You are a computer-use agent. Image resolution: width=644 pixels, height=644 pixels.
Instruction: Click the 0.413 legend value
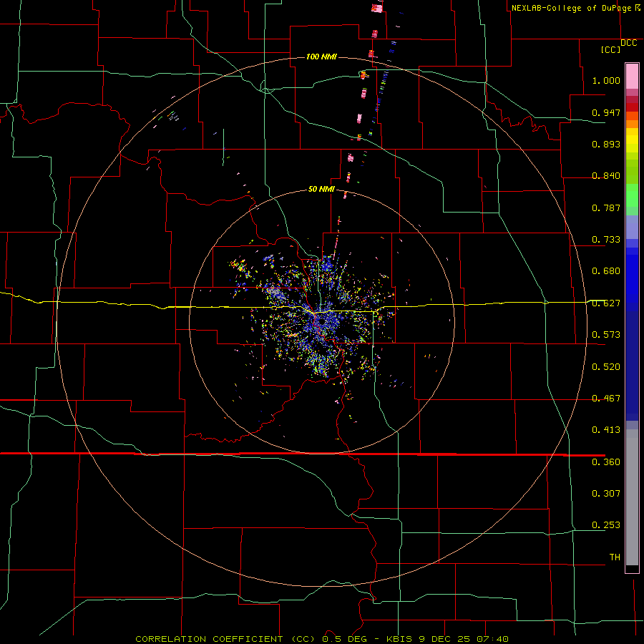(x=606, y=430)
